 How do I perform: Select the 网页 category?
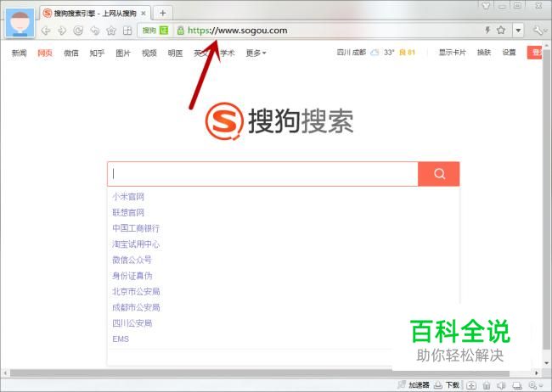[x=45, y=53]
